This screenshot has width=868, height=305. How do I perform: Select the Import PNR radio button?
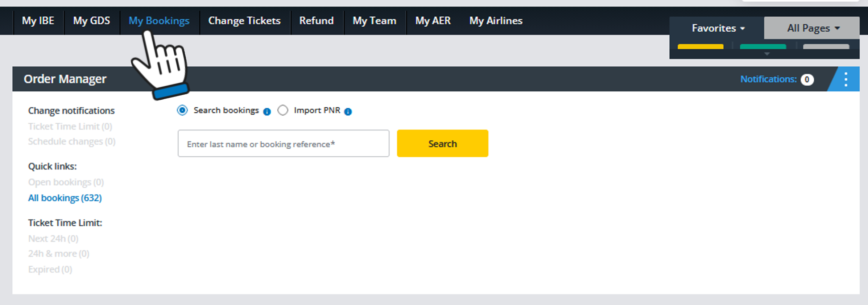click(283, 110)
